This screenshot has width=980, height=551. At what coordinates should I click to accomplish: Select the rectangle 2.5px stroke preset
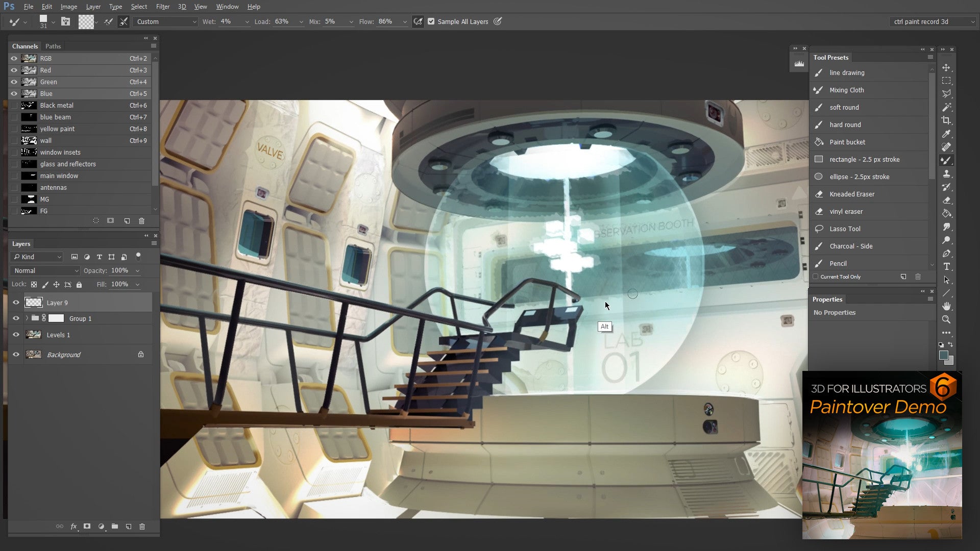pyautogui.click(x=865, y=160)
